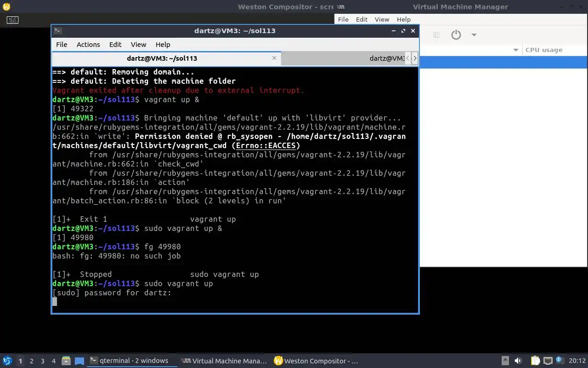Close the first dartz@VM3:~/sol113 tab
Screen dimensions: 588x368
[x=274, y=58]
